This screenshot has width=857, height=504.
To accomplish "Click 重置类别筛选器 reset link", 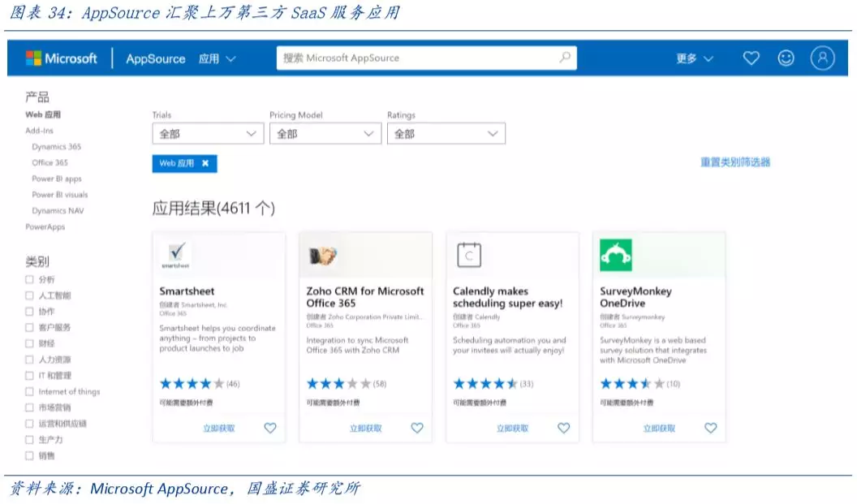I will pyautogui.click(x=735, y=162).
